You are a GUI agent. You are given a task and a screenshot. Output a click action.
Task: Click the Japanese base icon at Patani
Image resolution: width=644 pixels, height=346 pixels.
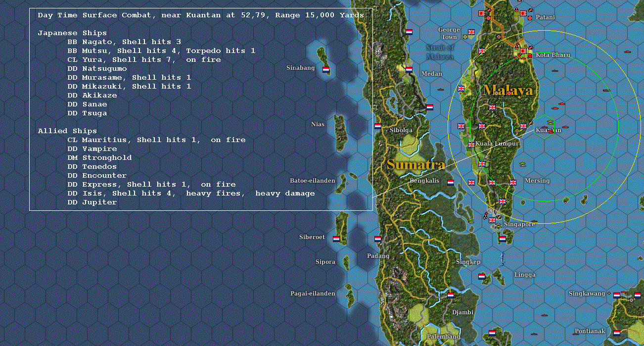523,13
